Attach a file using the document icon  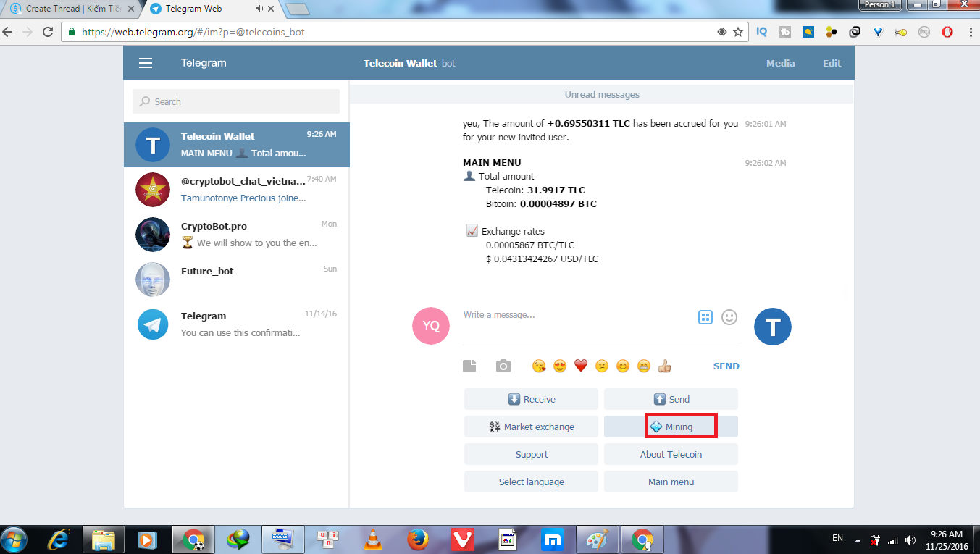(469, 366)
